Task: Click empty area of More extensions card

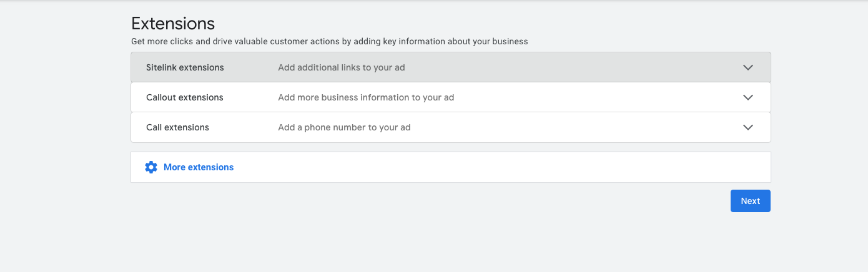Action: 500,167
